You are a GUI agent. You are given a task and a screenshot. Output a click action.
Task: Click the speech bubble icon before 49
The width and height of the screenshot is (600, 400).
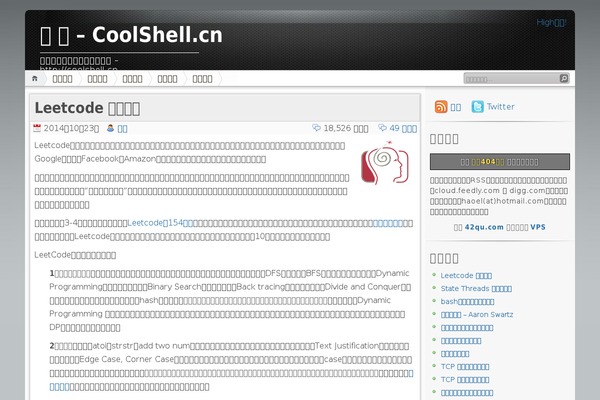tap(382, 128)
